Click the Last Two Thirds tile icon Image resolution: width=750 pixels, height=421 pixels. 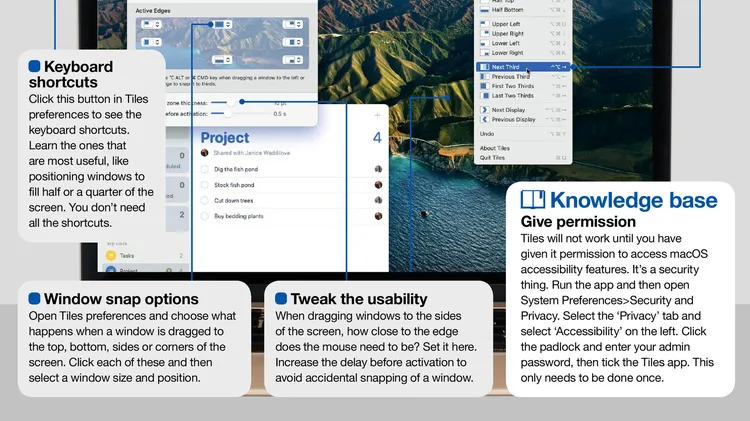[x=485, y=96]
